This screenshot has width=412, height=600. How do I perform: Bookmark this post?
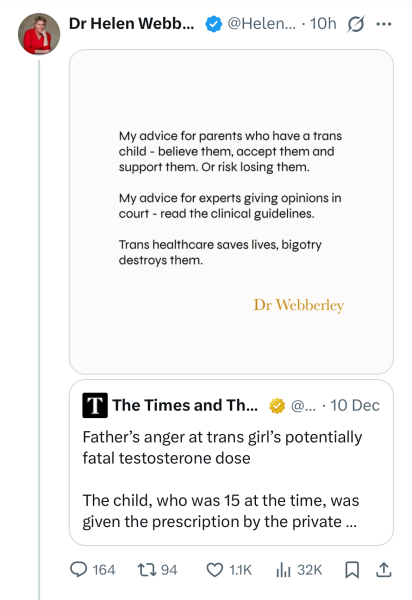[352, 570]
